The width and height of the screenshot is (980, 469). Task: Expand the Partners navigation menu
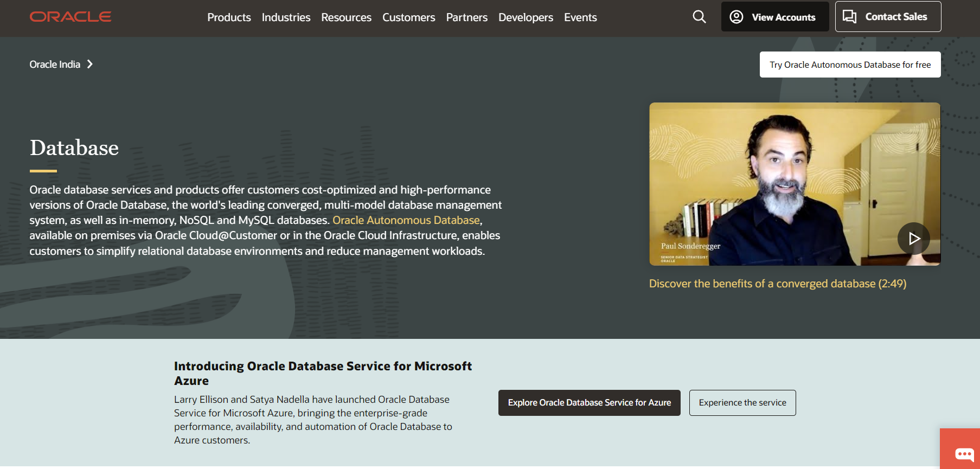point(466,17)
